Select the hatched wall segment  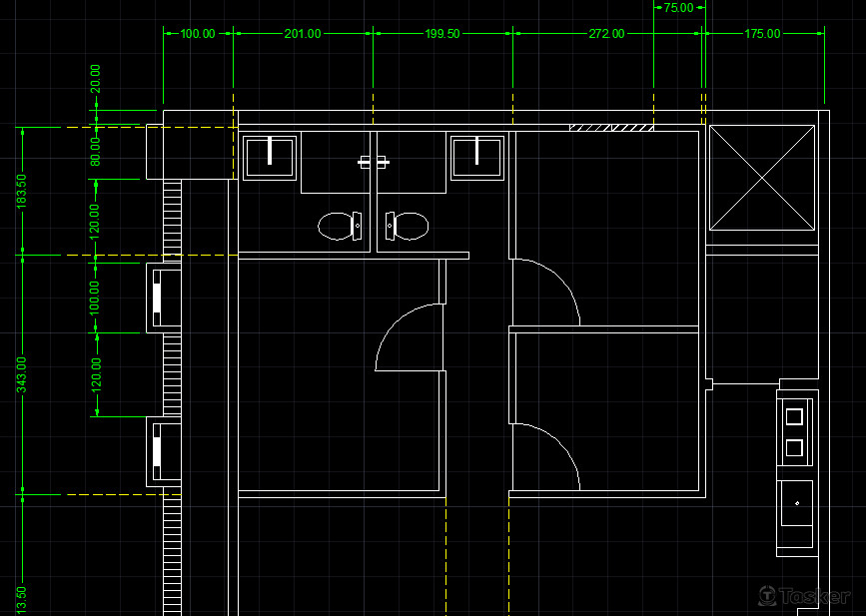(611, 128)
